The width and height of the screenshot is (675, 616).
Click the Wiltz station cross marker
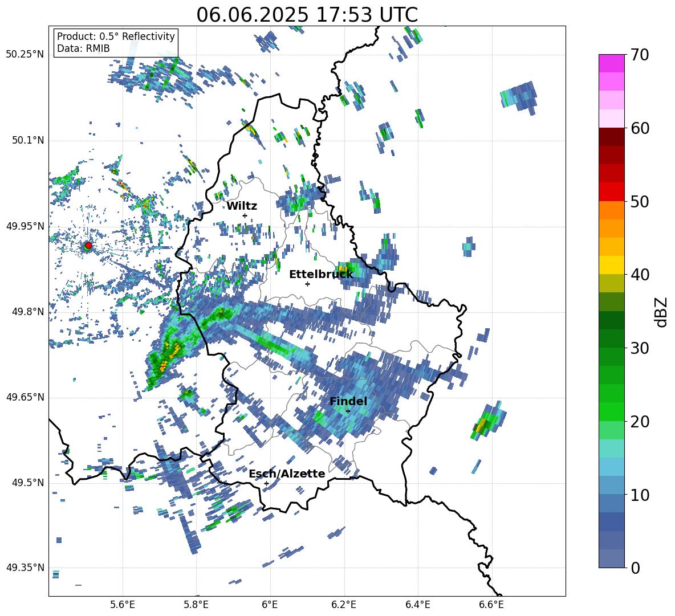point(245,215)
